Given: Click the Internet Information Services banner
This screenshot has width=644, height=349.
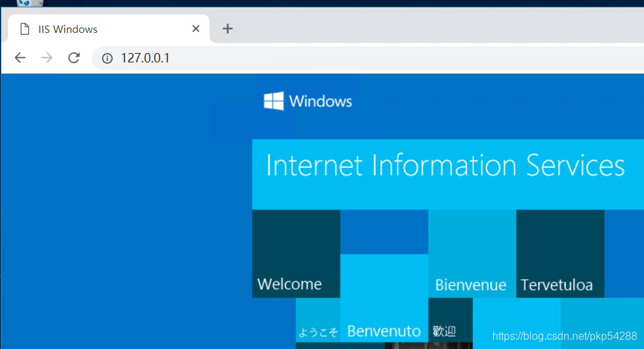Looking at the screenshot, I should click(448, 174).
